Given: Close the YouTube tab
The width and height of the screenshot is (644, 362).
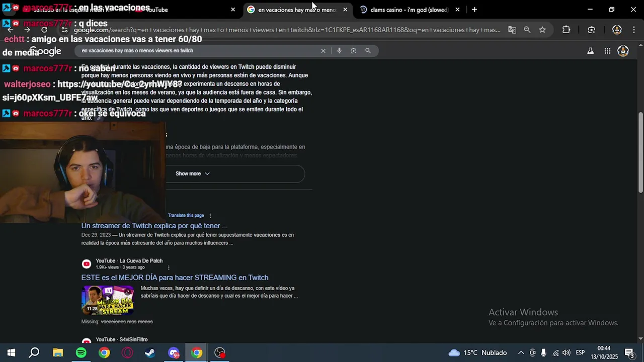Looking at the screenshot, I should (233, 10).
